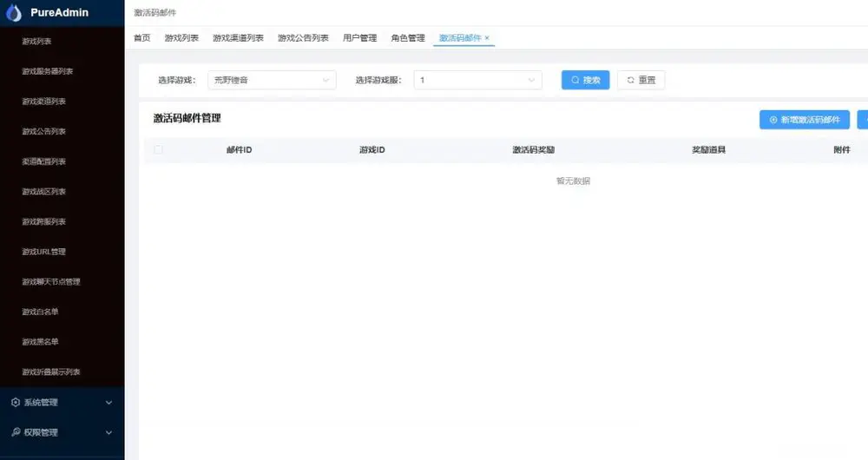Click the 新增激活码邮件 button

coord(805,120)
